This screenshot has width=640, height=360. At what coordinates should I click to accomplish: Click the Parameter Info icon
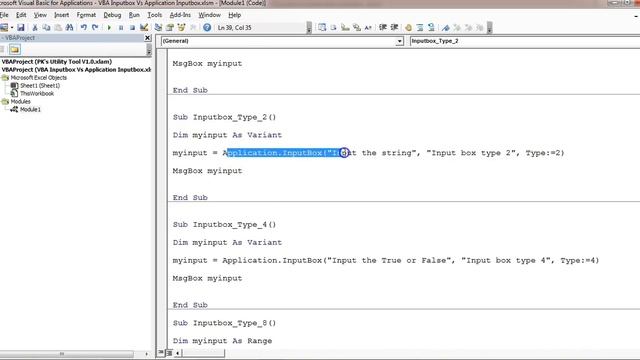click(357, 28)
